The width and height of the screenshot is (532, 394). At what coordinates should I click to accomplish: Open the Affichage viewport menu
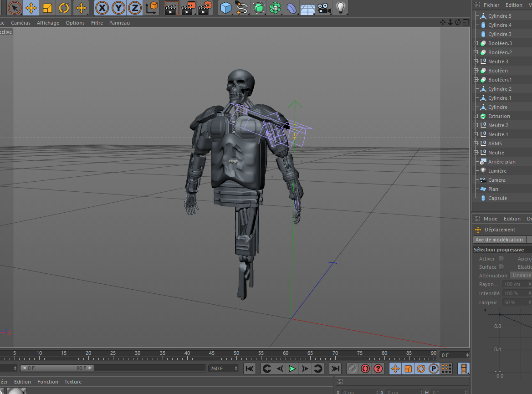48,23
